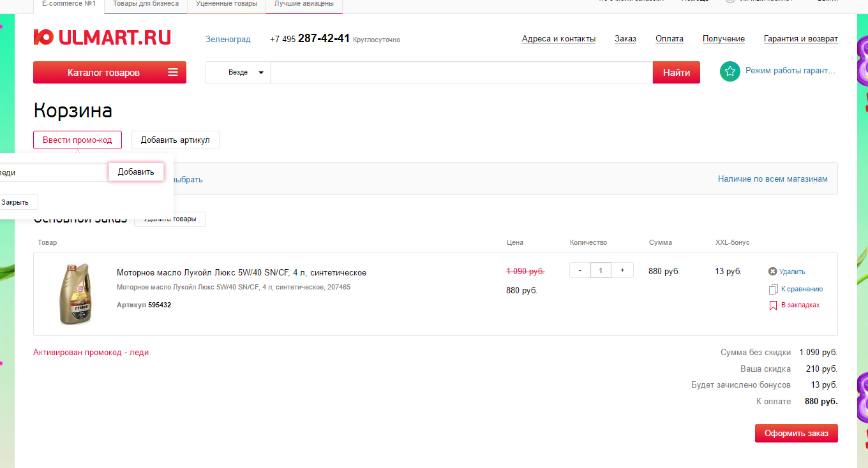Open the Оплата header link
Screen dimensions: 868x468
point(670,39)
